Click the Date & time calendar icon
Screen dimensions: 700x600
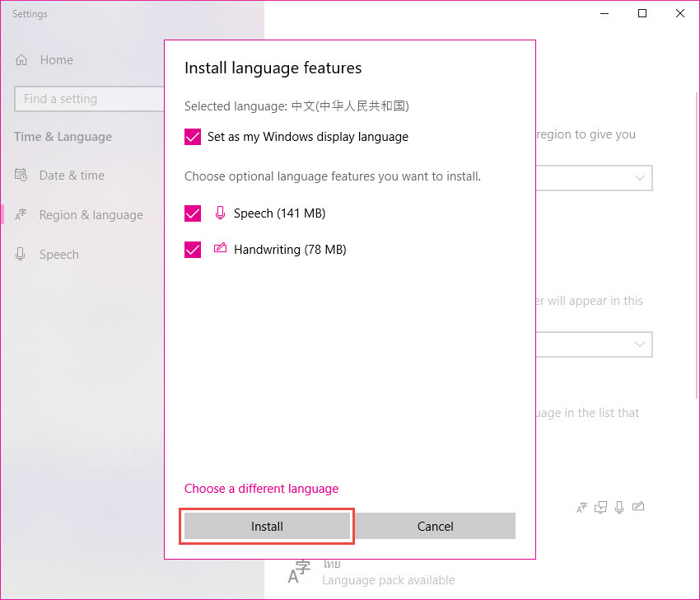click(x=21, y=175)
